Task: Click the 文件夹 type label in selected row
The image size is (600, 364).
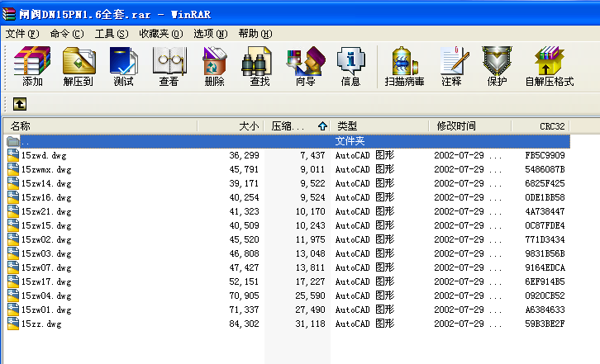Action: tap(350, 141)
